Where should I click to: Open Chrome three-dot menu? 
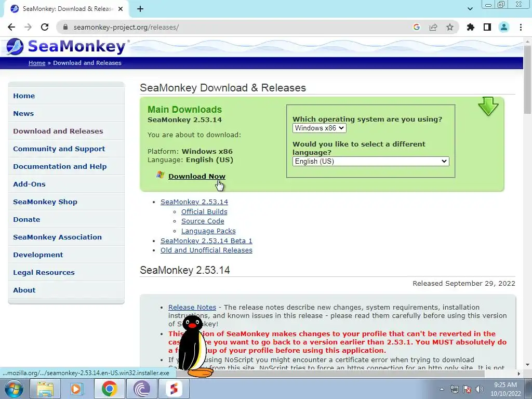(521, 27)
